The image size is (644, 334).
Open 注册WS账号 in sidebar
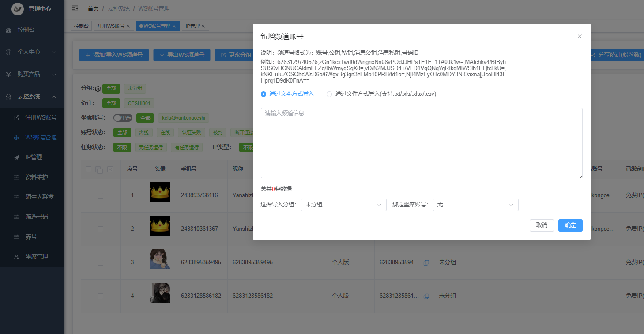tap(32, 117)
